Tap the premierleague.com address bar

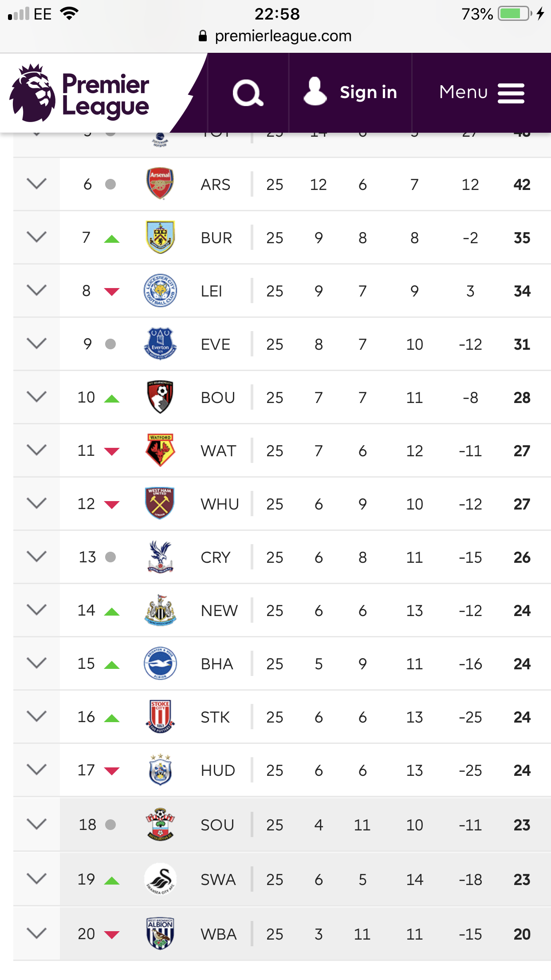pos(275,36)
